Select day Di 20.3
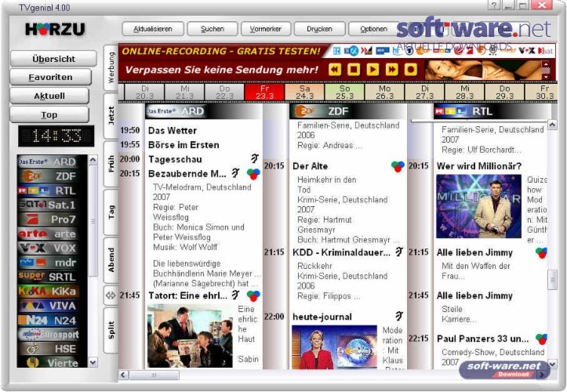Image resolution: width=567 pixels, height=392 pixels. pos(144,93)
